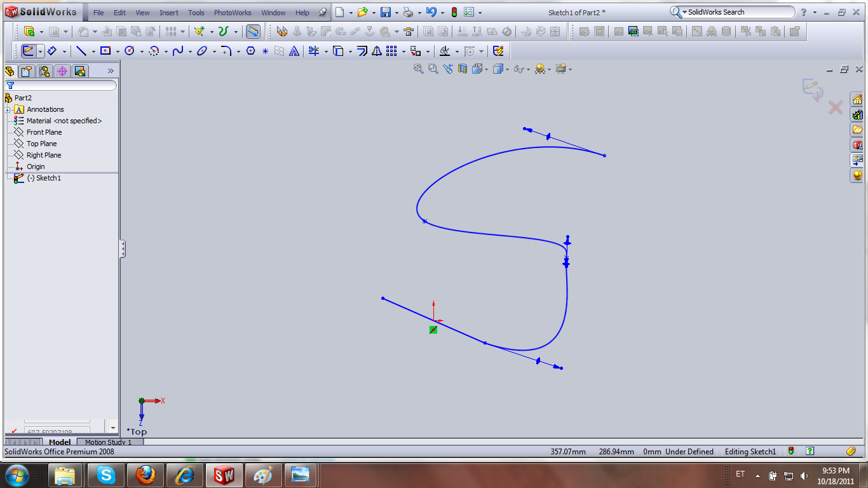This screenshot has width=868, height=488.
Task: Choose the Circle sketch tool
Action: click(x=130, y=51)
